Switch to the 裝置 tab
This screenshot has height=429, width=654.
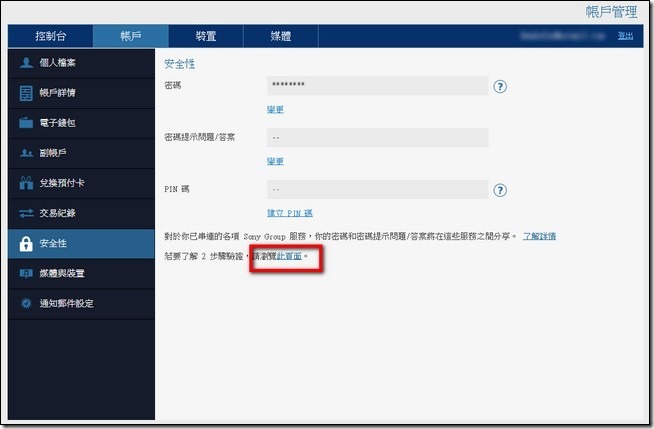click(206, 36)
